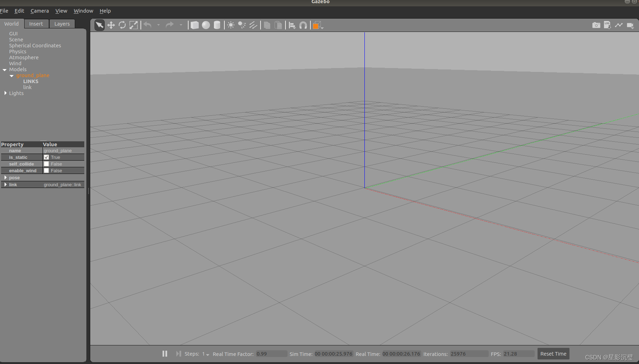The width and height of the screenshot is (639, 364).
Task: Open the data logger icon
Action: [607, 25]
